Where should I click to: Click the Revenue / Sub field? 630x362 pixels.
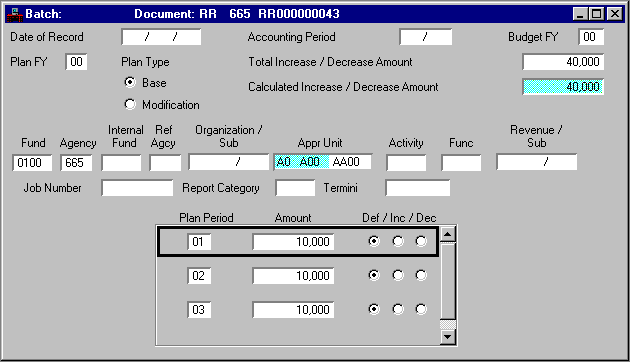click(x=537, y=162)
